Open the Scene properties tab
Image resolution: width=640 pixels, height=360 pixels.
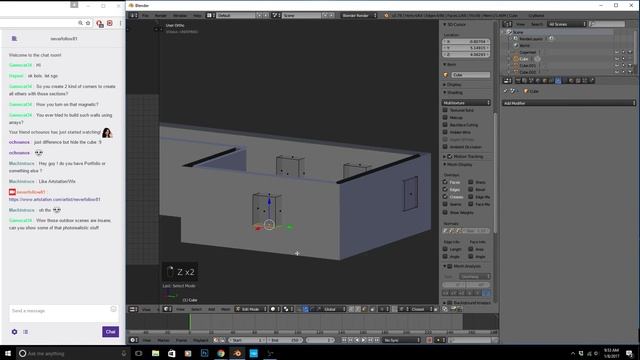(531, 81)
